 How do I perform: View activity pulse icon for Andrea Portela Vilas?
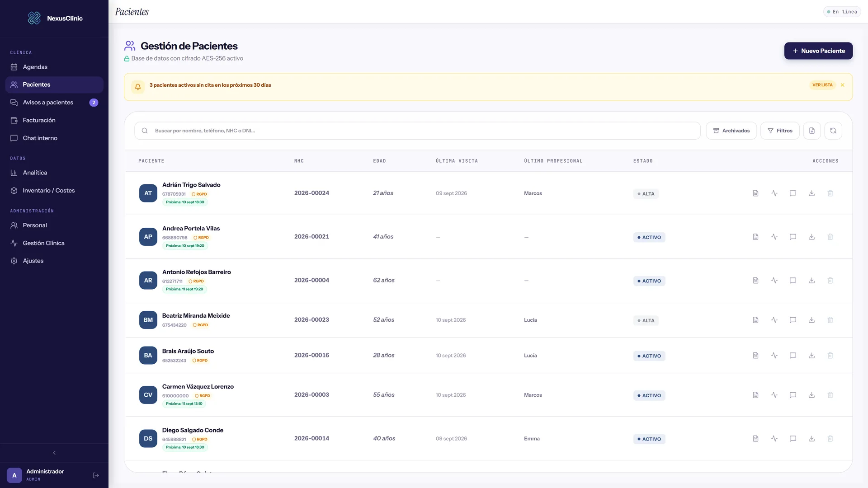pos(774,237)
